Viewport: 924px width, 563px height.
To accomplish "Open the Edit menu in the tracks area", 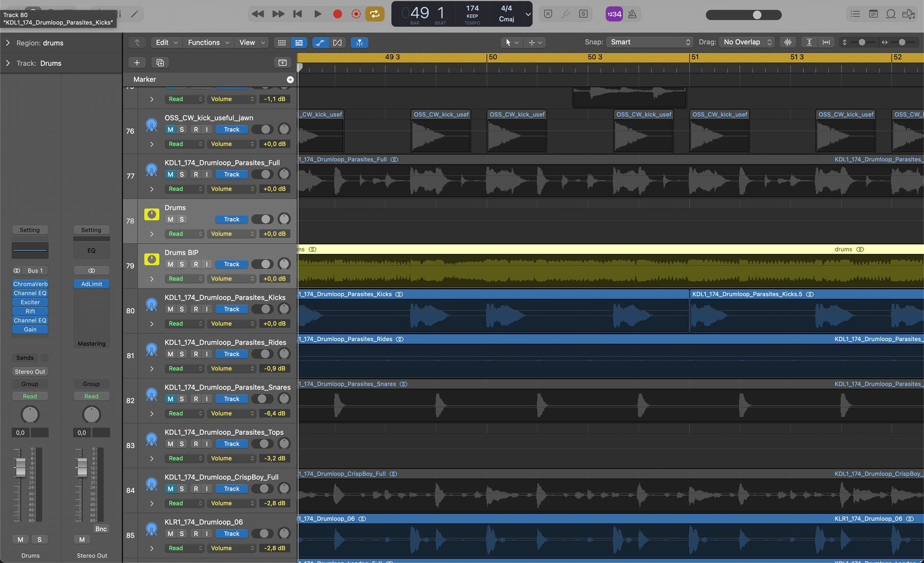I will [167, 43].
